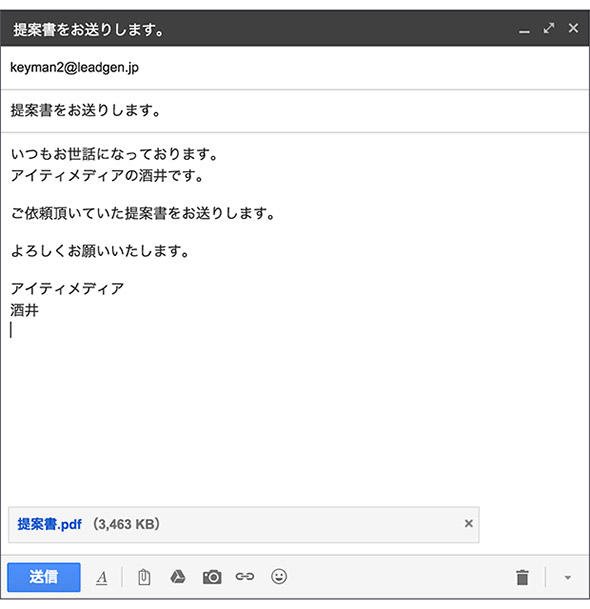Click the message line いつもお世話になっております。
Screen dimensions: 590x609
(x=114, y=154)
